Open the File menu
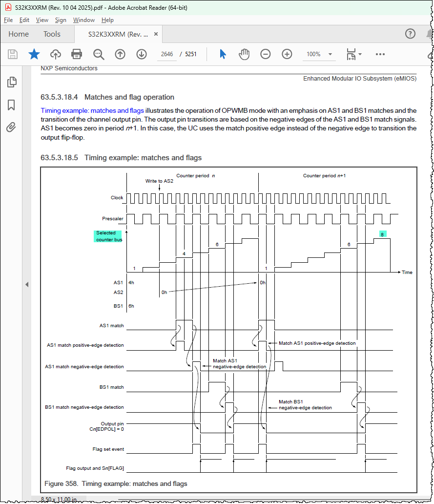This screenshot has height=504, width=434. 8,20
